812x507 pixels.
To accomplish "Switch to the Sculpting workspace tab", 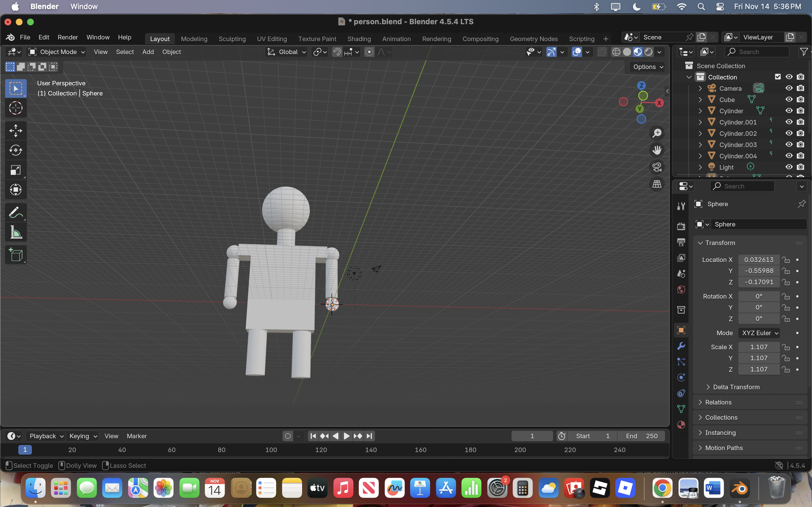I will point(232,39).
